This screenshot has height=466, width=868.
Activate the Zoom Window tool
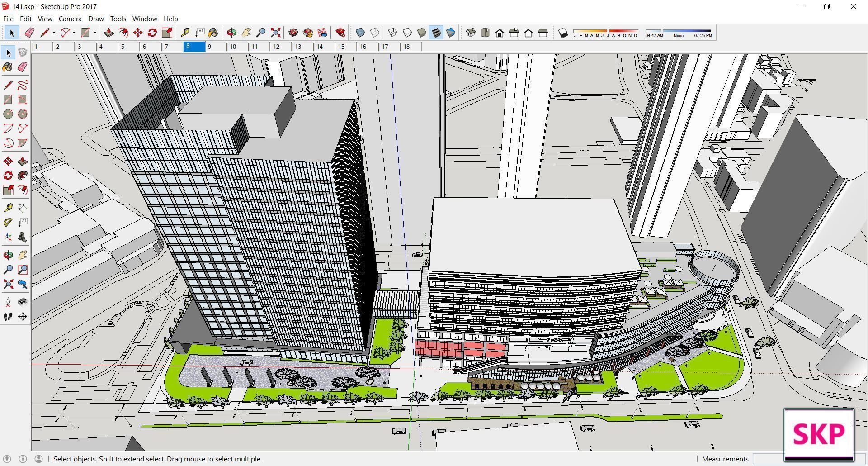point(23,270)
